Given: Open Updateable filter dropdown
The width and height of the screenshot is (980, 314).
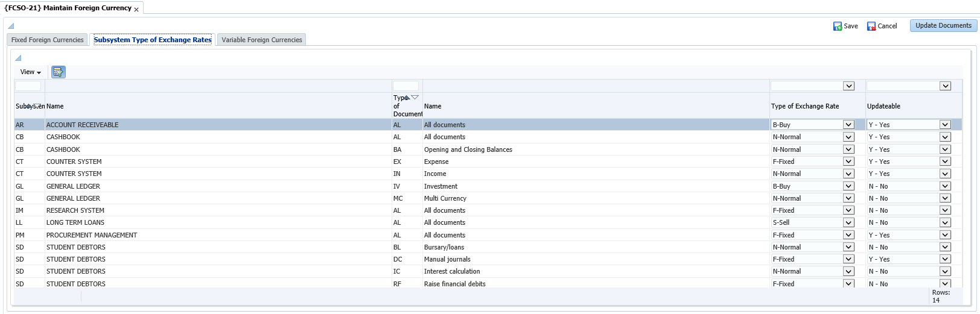Looking at the screenshot, I should click(945, 86).
